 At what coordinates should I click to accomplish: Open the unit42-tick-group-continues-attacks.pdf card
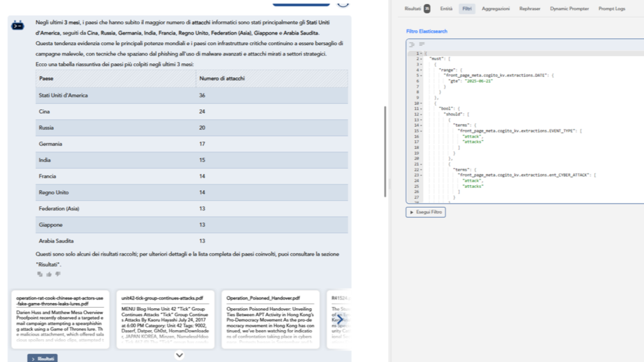coord(165,319)
